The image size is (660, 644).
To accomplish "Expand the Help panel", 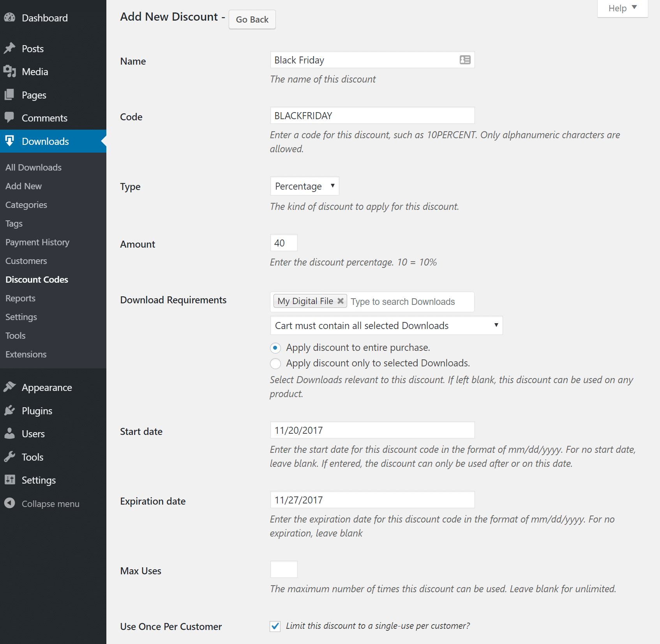I will pyautogui.click(x=622, y=8).
